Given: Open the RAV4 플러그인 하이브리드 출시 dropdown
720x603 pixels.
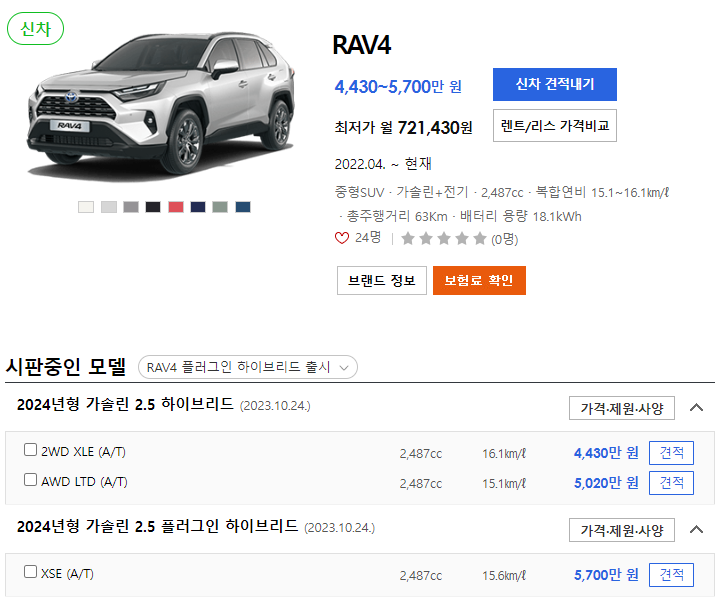Looking at the screenshot, I should 248,367.
